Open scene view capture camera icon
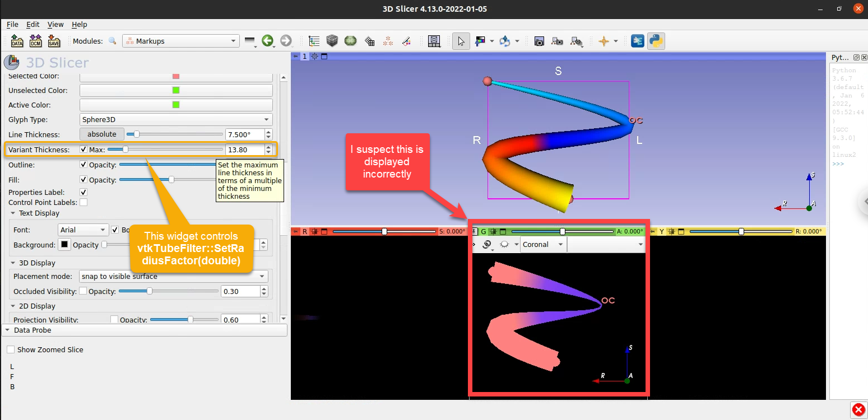Screen dimensions: 868x420 (x=557, y=41)
